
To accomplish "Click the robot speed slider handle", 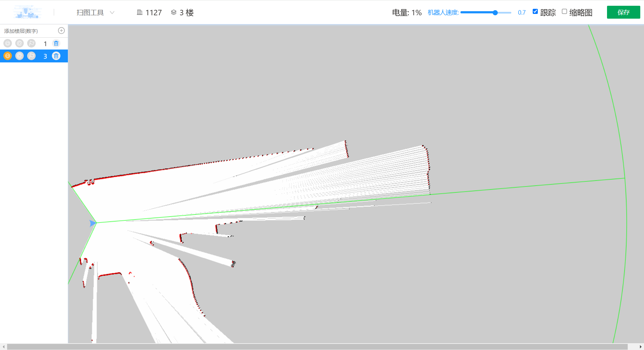I will [x=495, y=13].
